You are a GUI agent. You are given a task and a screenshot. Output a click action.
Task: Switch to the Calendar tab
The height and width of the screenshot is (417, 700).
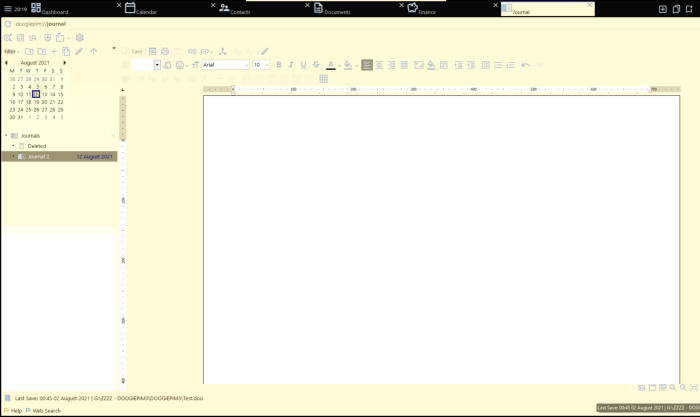tap(146, 11)
